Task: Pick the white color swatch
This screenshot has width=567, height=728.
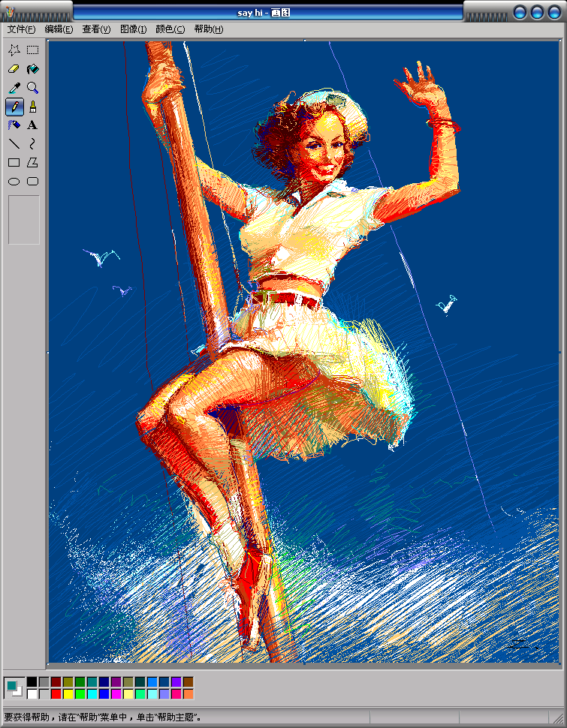Action: [32, 694]
